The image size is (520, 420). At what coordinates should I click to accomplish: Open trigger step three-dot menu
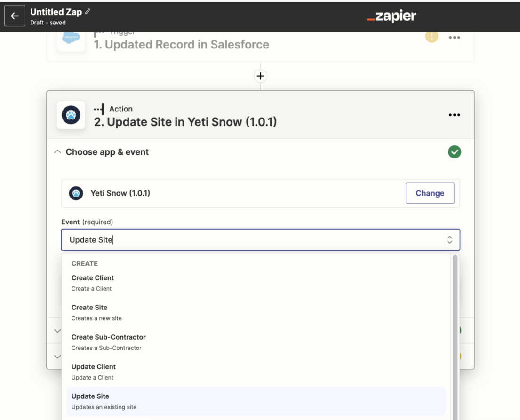tap(454, 38)
